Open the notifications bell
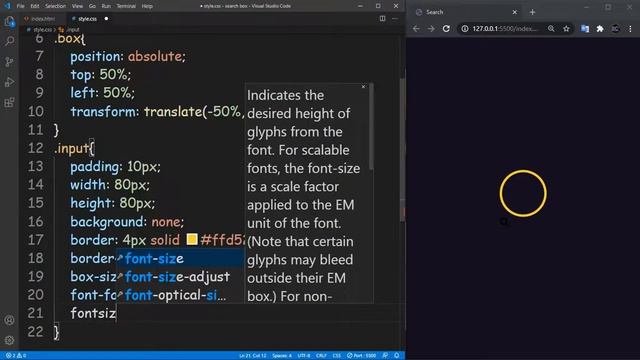 [397, 356]
